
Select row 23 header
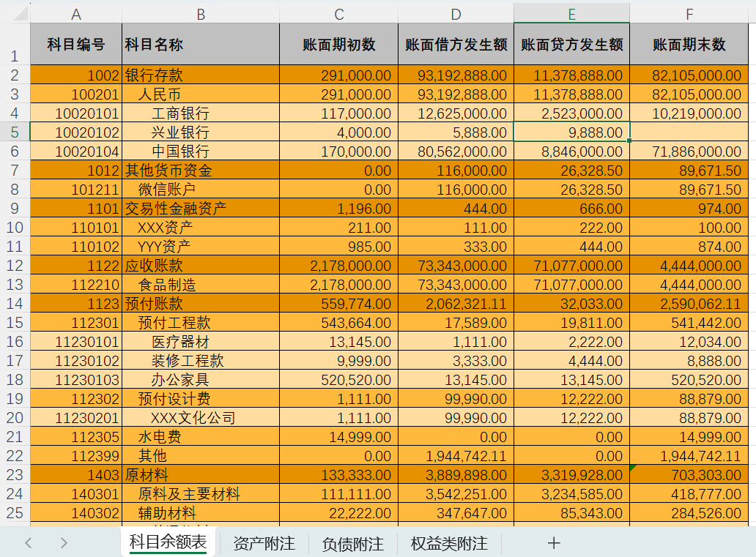click(x=15, y=474)
